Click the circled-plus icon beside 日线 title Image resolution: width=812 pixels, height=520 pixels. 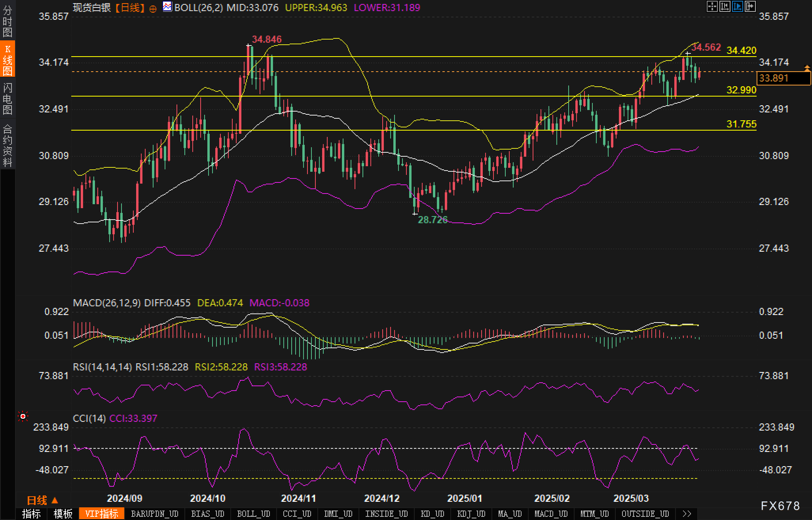click(153, 8)
